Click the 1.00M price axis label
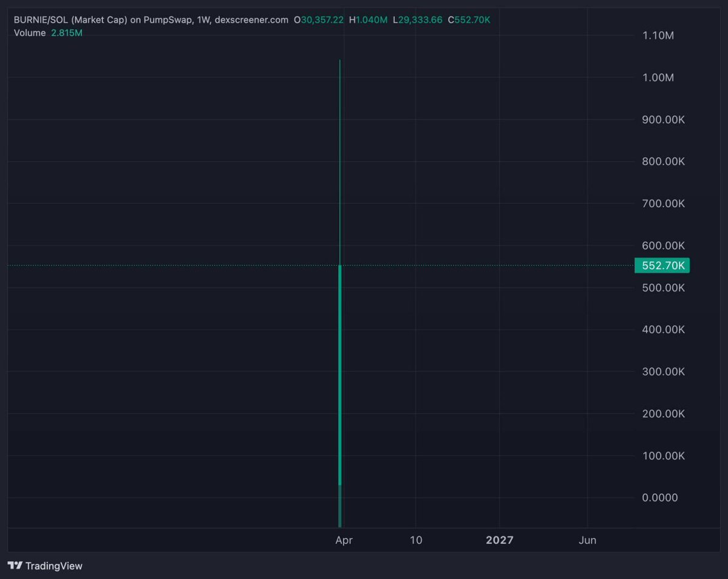Viewport: 728px width, 579px height. tap(658, 77)
